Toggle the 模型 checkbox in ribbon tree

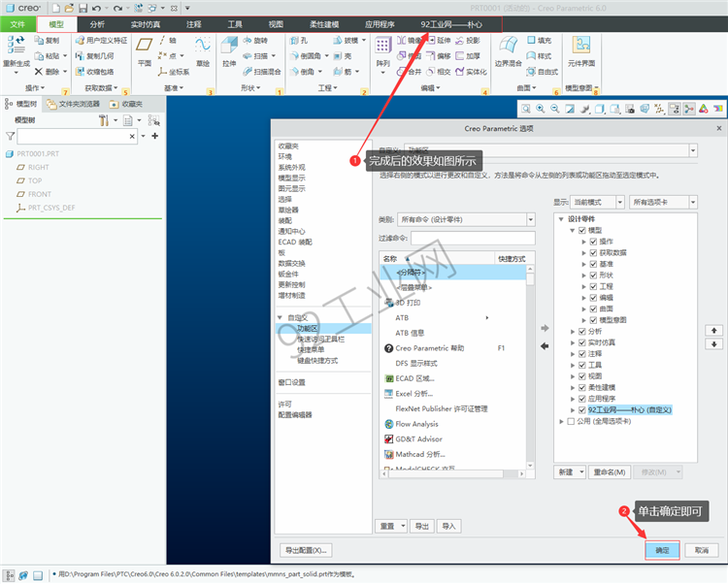pos(581,230)
